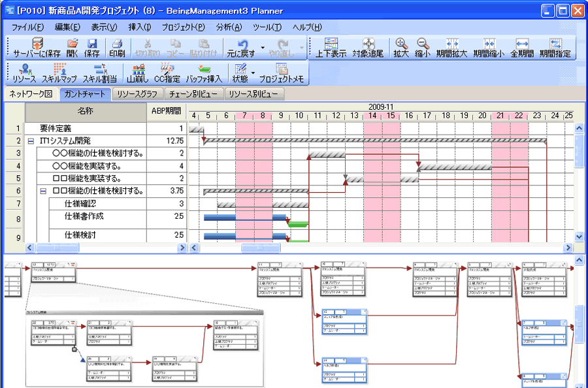Zoom out with the 縮小 icon
Screen dimensions: 588x388
coord(422,48)
